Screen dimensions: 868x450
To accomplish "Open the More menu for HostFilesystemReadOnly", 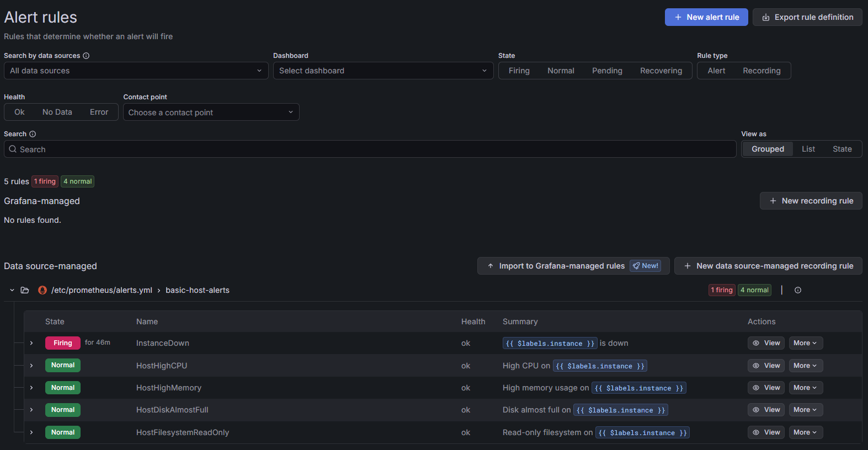I will 806,432.
